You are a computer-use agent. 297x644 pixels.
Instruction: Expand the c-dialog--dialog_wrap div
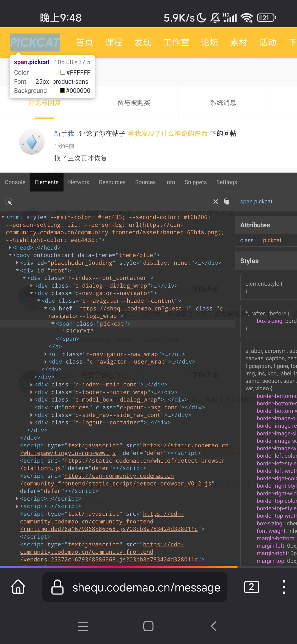coord(32,285)
